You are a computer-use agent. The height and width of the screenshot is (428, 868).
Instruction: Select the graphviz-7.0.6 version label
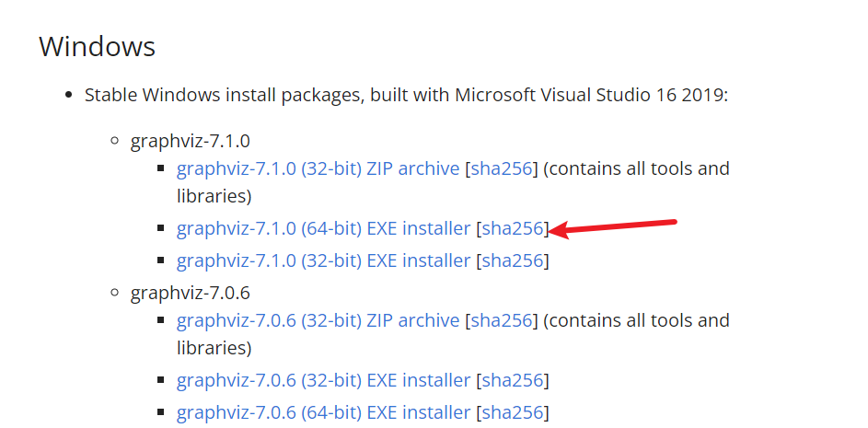pyautogui.click(x=190, y=293)
